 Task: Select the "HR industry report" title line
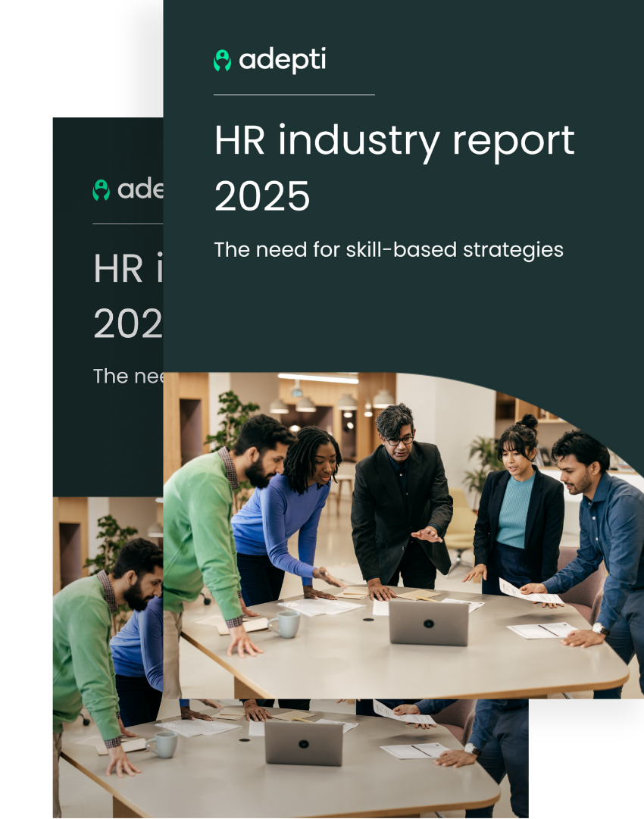click(x=394, y=142)
